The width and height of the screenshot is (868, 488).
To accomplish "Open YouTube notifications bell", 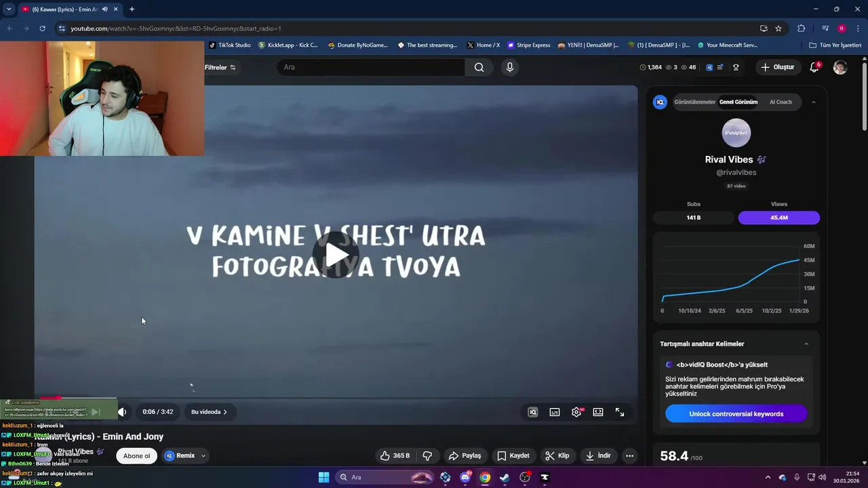I will (x=814, y=67).
